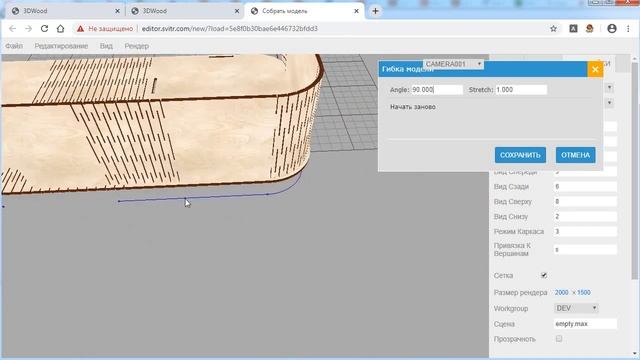The image size is (640, 360).
Task: Click render width value 2000
Action: click(562, 293)
